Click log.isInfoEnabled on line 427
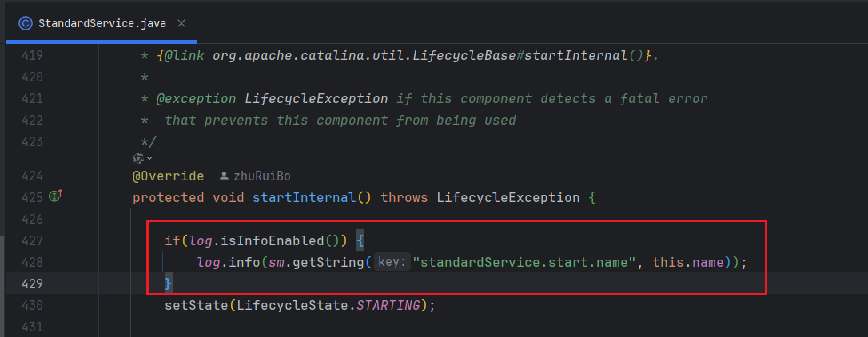 point(257,240)
